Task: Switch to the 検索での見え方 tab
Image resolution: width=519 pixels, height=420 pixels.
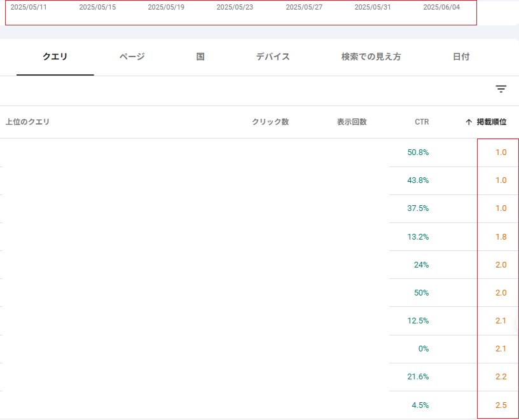Action: (x=371, y=57)
